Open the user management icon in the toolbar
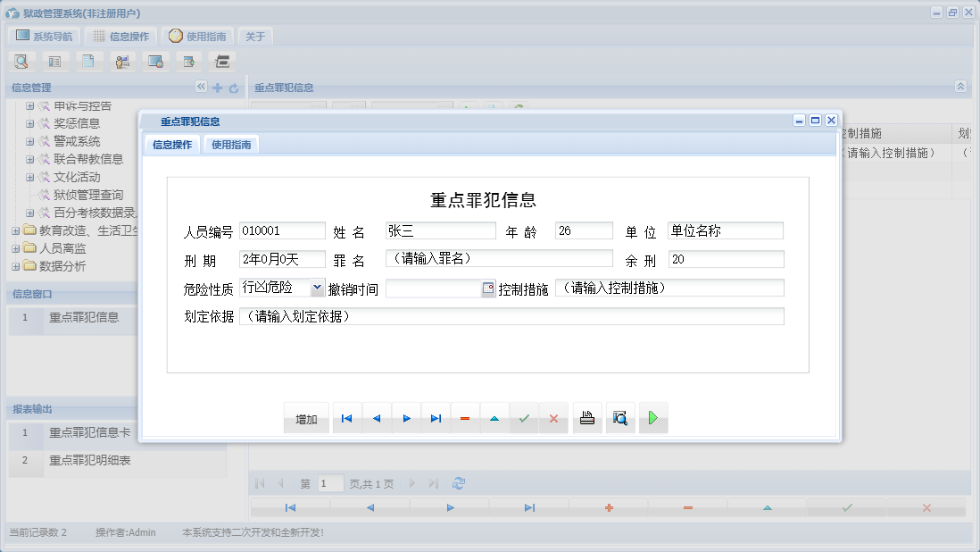This screenshot has width=980, height=552. pos(122,61)
